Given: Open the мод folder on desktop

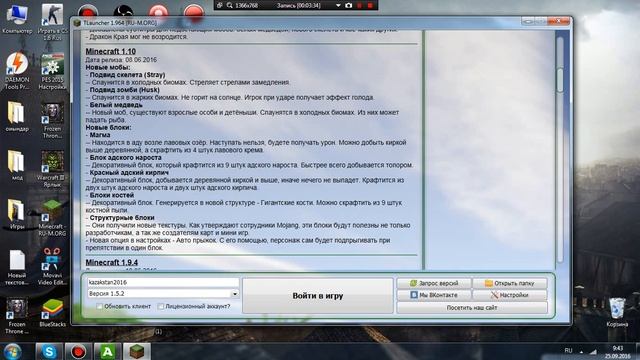Looking at the screenshot, I should tap(17, 164).
